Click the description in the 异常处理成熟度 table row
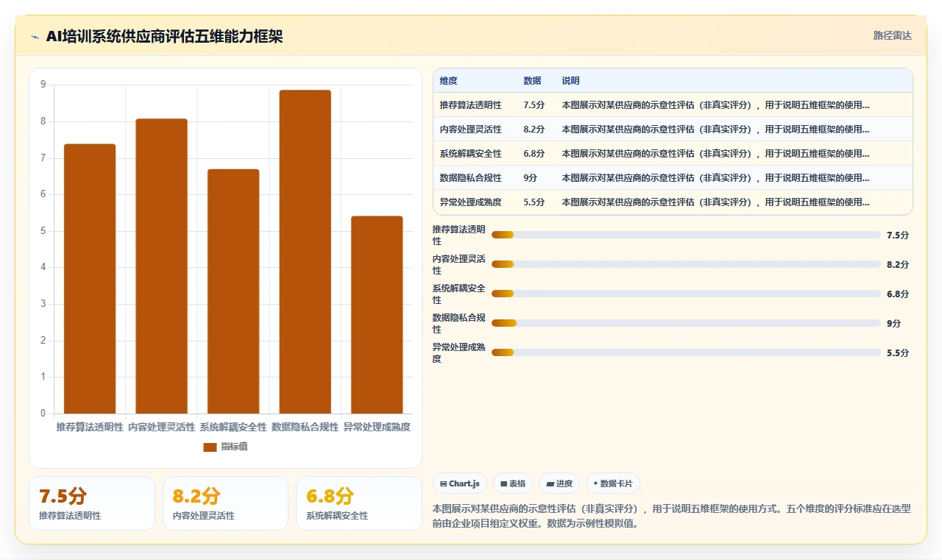942x560 pixels. click(x=715, y=202)
